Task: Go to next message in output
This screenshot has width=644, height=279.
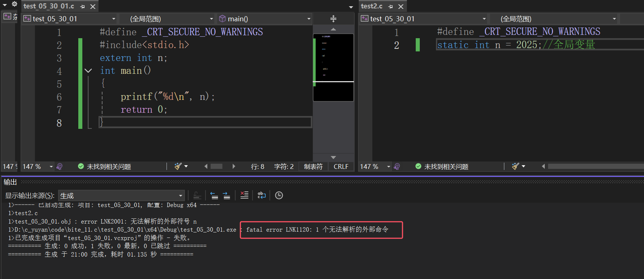Action: (x=226, y=195)
